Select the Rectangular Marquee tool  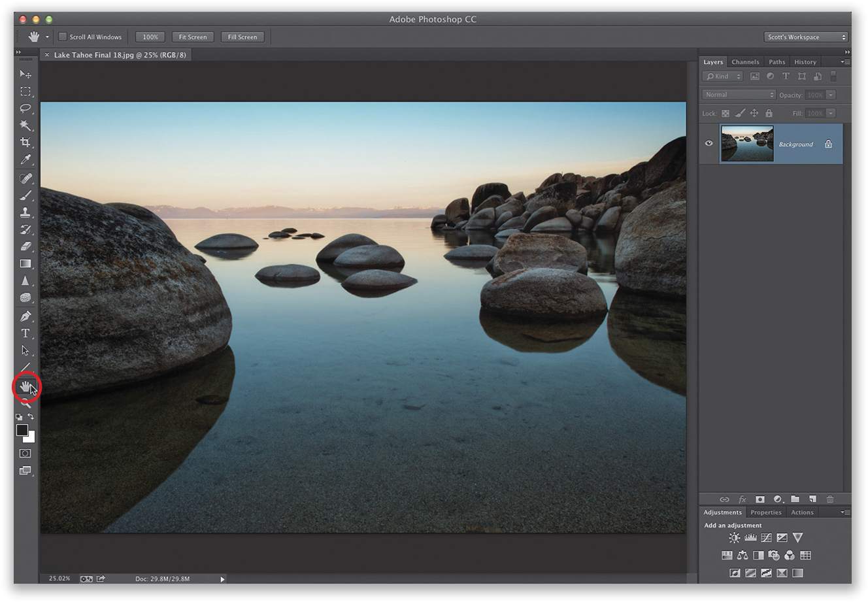tap(25, 92)
